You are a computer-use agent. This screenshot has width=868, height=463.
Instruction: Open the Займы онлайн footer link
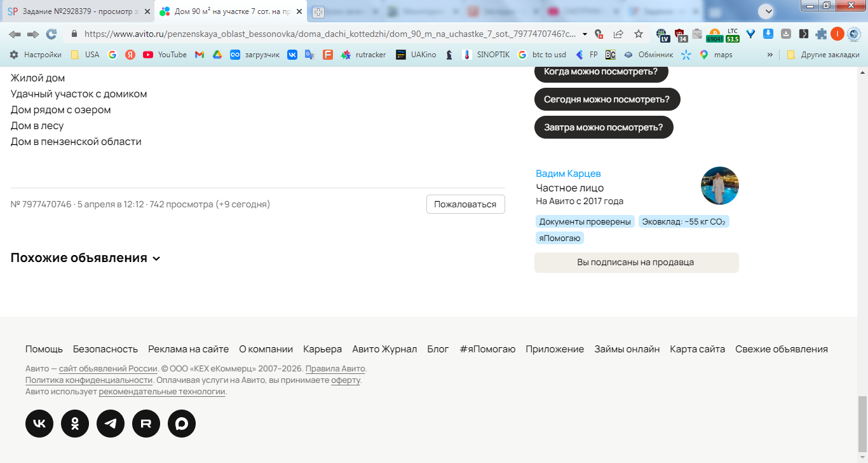point(627,349)
